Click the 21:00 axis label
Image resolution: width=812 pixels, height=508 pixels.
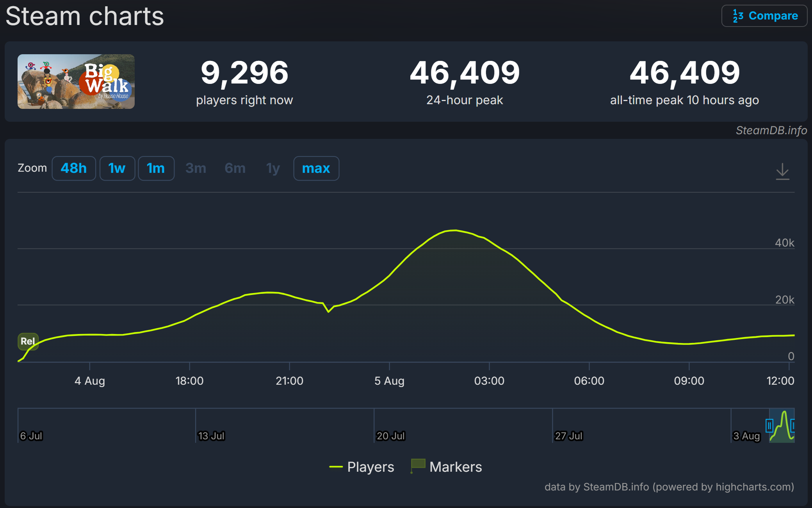point(289,381)
